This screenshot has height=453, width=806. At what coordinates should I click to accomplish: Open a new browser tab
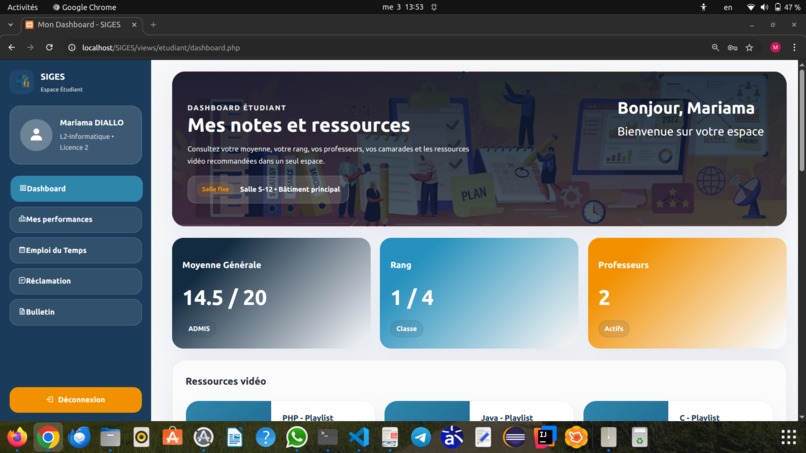point(153,25)
